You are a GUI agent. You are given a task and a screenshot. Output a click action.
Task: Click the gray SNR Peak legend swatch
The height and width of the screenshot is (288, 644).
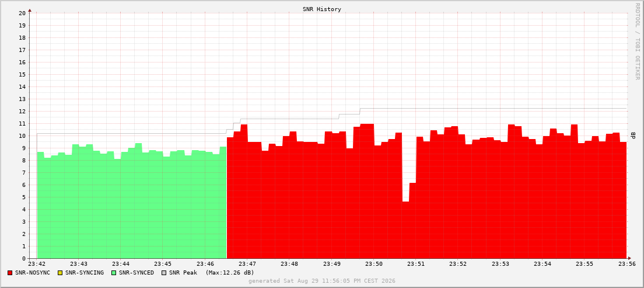coord(164,273)
